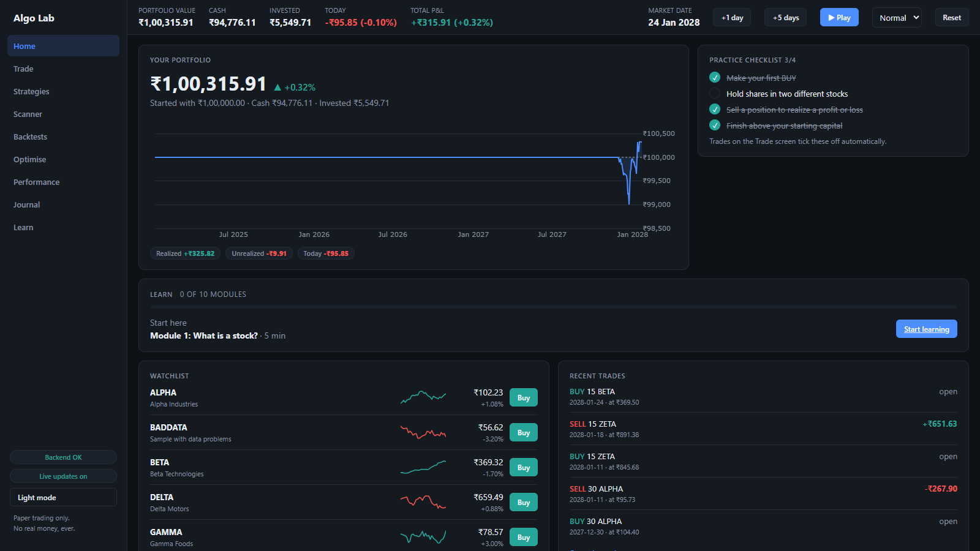Click the Learn modules progress bar
This screenshot has width=980, height=551.
click(553, 307)
